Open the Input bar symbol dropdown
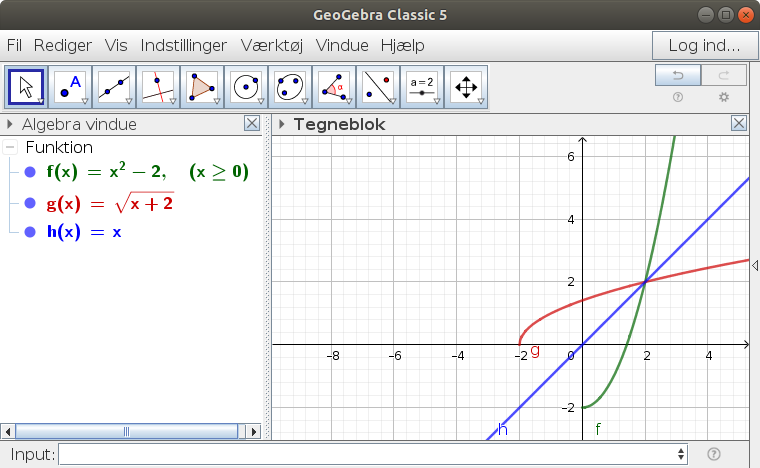Viewport: 760px width, 468px height. coord(681,454)
